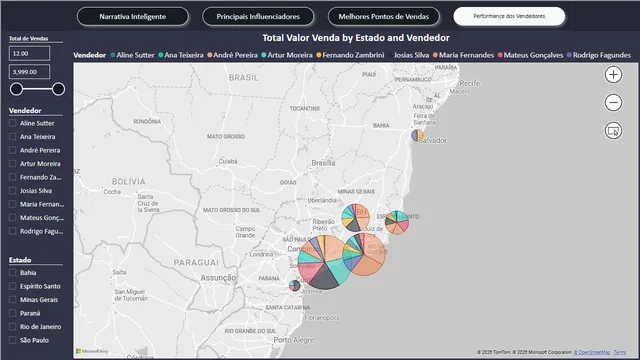Check the Mateus Gonç... vendor filter
The height and width of the screenshot is (360, 640).
[13, 218]
